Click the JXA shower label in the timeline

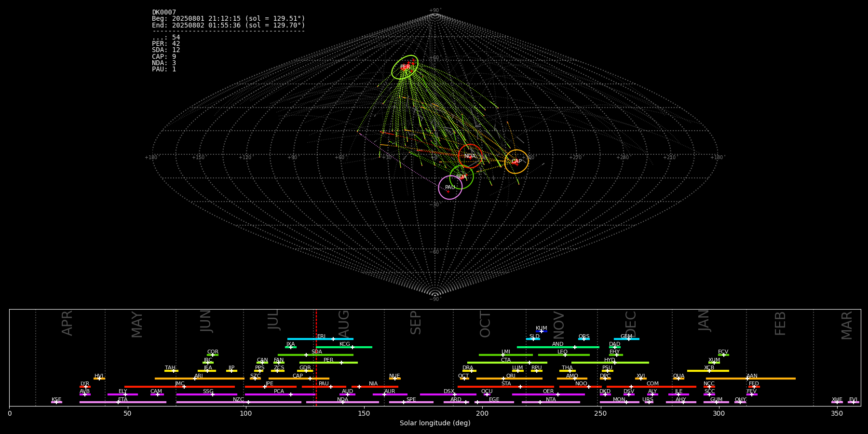[x=290, y=344]
